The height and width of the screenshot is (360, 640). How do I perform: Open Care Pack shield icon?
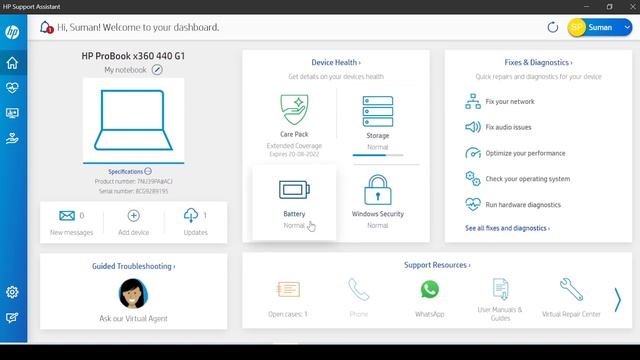point(294,109)
